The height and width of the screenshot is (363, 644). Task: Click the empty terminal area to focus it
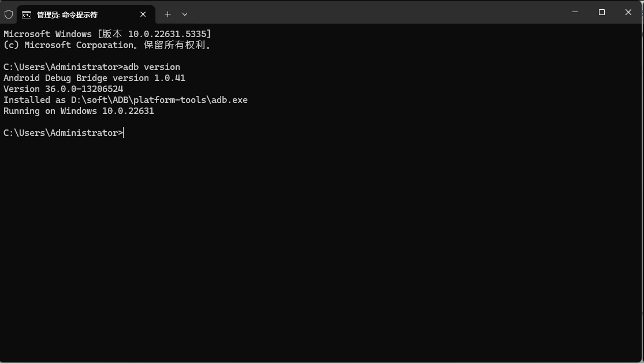(318, 243)
